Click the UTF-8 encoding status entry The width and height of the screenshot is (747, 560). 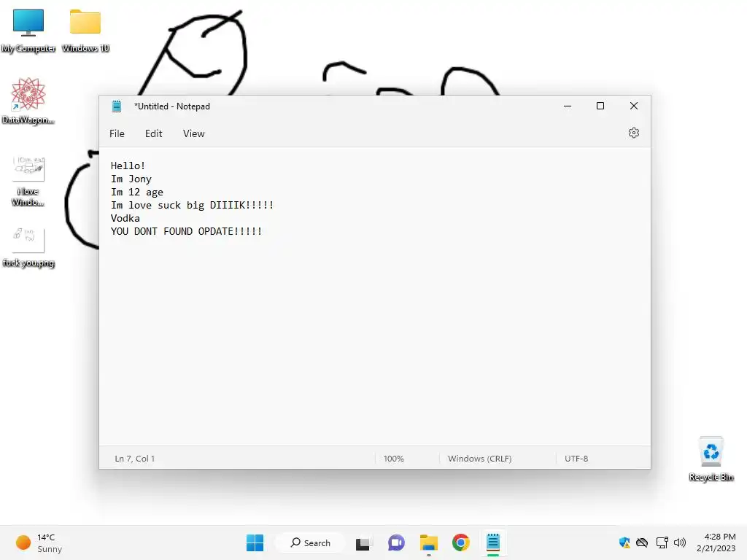pyautogui.click(x=576, y=459)
